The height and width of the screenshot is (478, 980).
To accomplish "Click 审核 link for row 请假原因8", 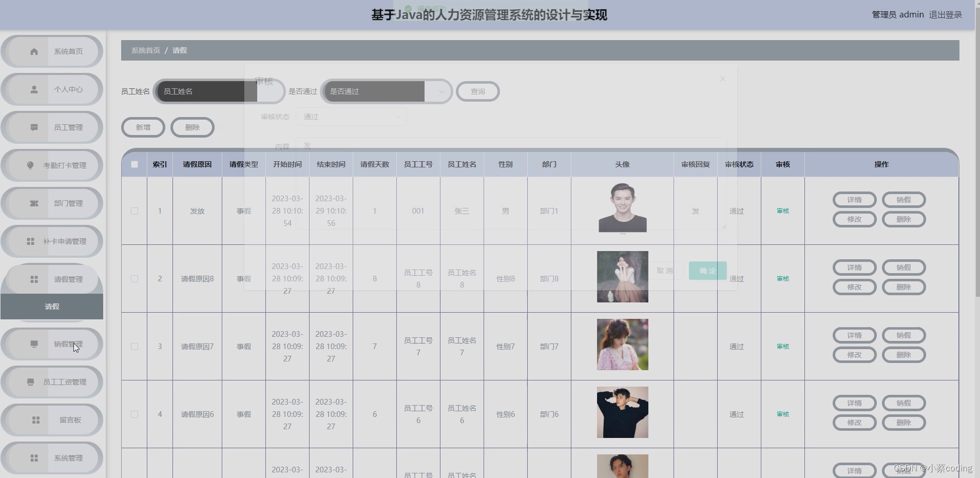I will coord(783,279).
